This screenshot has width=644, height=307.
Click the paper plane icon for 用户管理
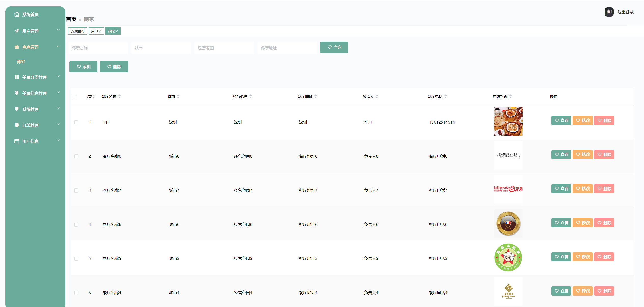17,31
